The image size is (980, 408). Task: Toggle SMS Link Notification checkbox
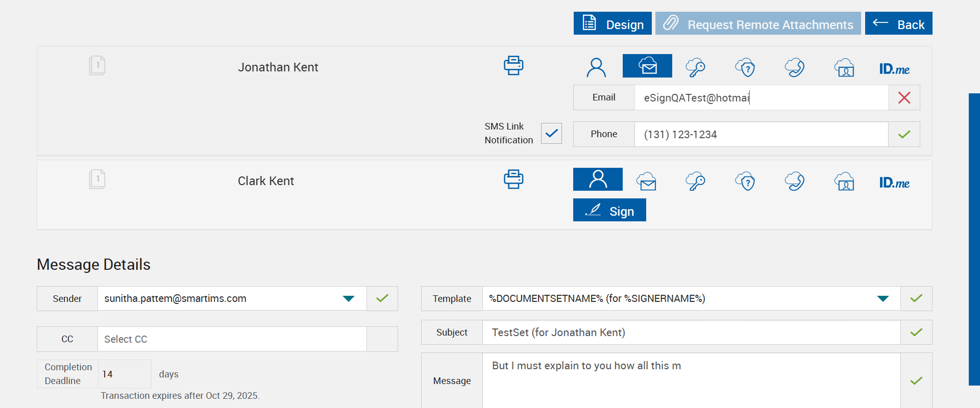click(x=551, y=133)
